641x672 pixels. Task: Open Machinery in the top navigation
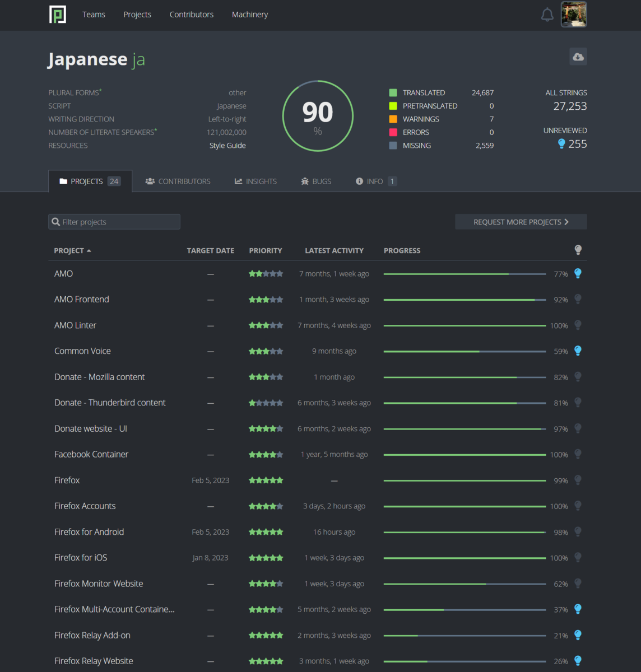tap(250, 15)
